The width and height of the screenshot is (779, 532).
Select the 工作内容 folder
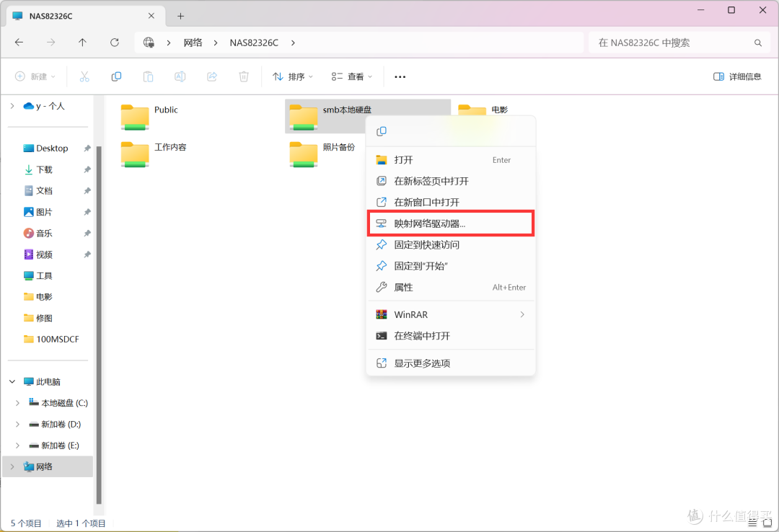pyautogui.click(x=154, y=154)
